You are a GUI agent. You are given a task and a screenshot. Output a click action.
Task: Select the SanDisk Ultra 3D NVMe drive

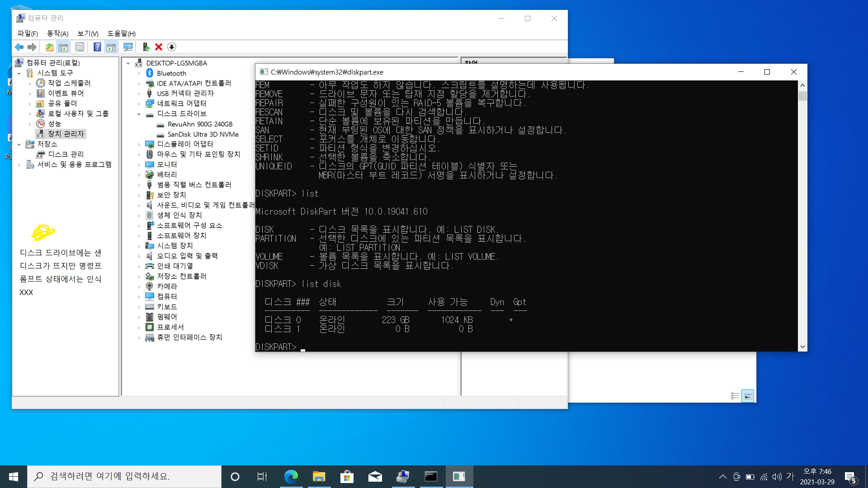coord(203,134)
